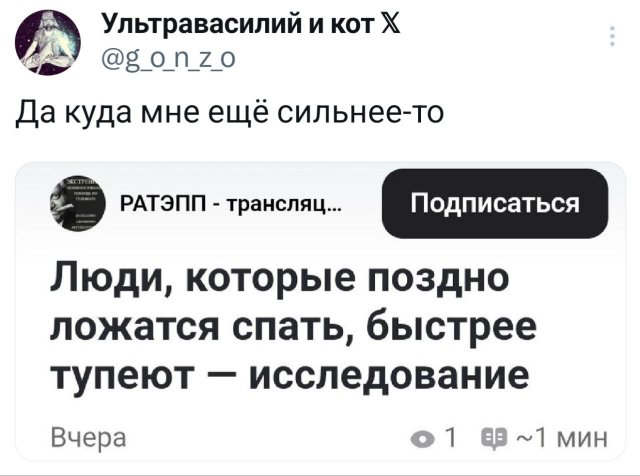The image size is (640, 476).
Task: Click the word быстрее in the headline
Action: coord(451,324)
